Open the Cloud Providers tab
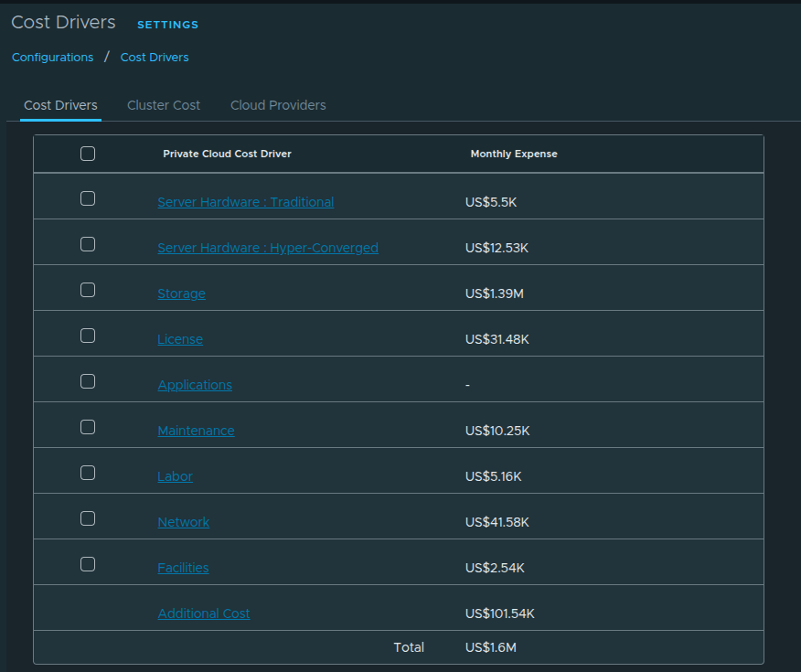Image resolution: width=801 pixels, height=672 pixels. [x=277, y=104]
